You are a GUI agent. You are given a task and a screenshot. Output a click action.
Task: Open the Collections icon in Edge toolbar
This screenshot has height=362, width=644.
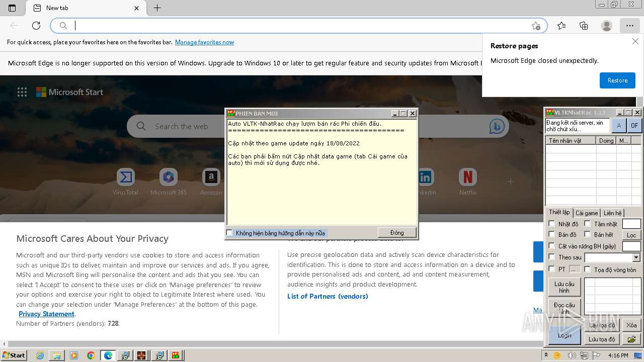(584, 26)
